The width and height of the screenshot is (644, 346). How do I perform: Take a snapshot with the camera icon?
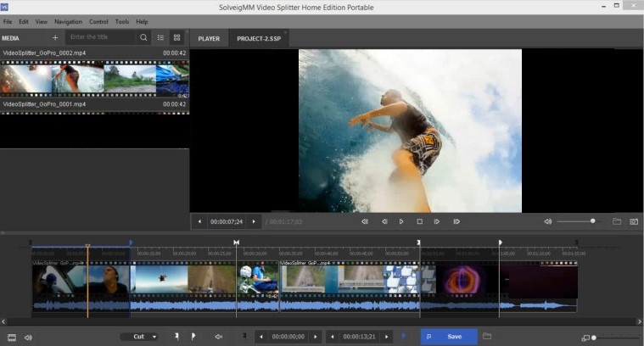tap(634, 221)
